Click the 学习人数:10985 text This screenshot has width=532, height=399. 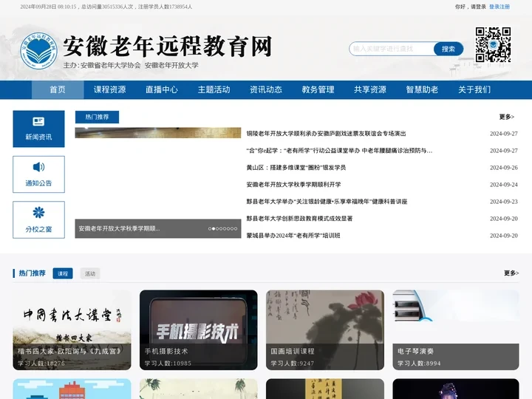pos(168,364)
